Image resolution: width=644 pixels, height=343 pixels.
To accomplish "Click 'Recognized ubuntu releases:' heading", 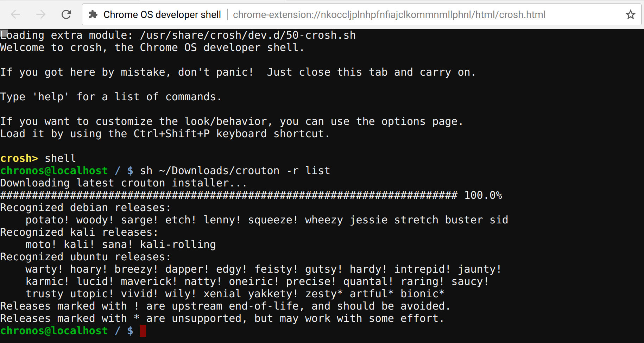I will click(86, 257).
